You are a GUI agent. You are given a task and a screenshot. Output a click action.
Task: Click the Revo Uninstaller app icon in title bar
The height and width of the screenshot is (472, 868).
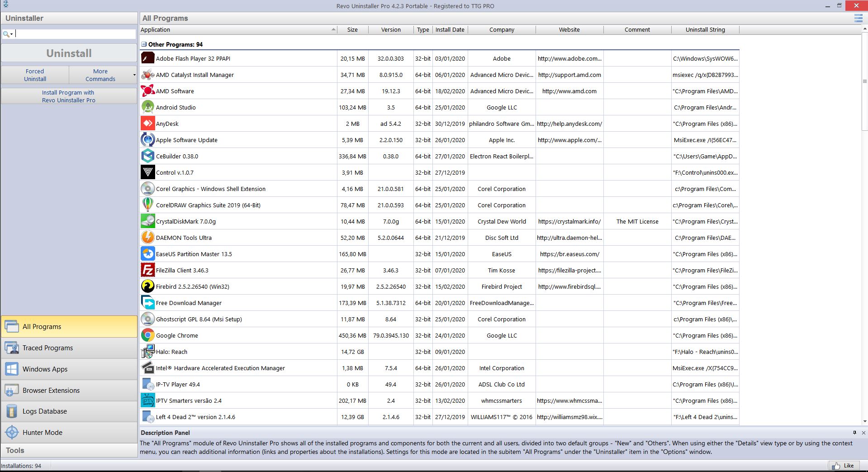[5, 5]
